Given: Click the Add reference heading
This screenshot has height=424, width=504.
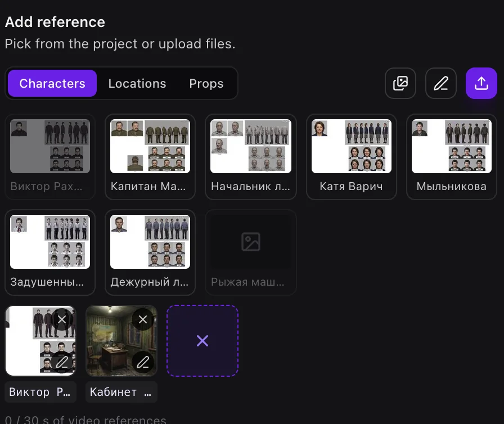Looking at the screenshot, I should (x=55, y=22).
